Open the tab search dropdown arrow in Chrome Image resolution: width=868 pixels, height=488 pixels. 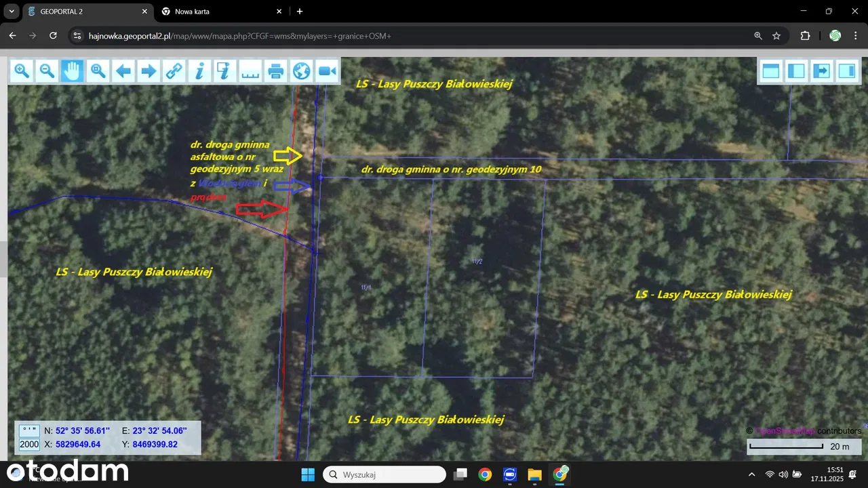[12, 12]
